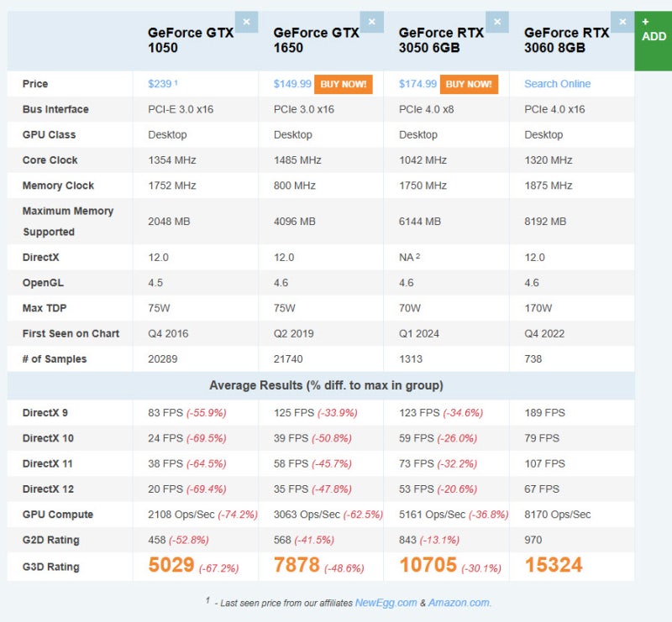The width and height of the screenshot is (672, 622).
Task: Click the Q1 2024 first seen value
Action: (x=419, y=334)
